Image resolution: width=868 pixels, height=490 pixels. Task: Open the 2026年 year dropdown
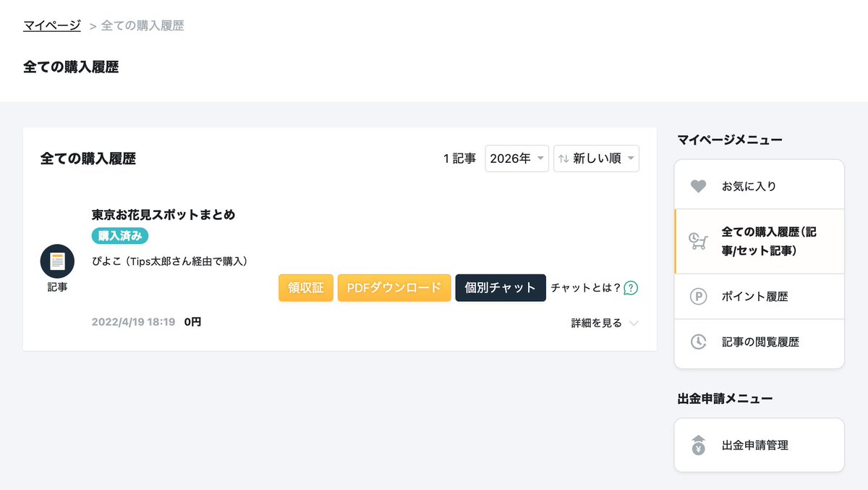pyautogui.click(x=516, y=159)
